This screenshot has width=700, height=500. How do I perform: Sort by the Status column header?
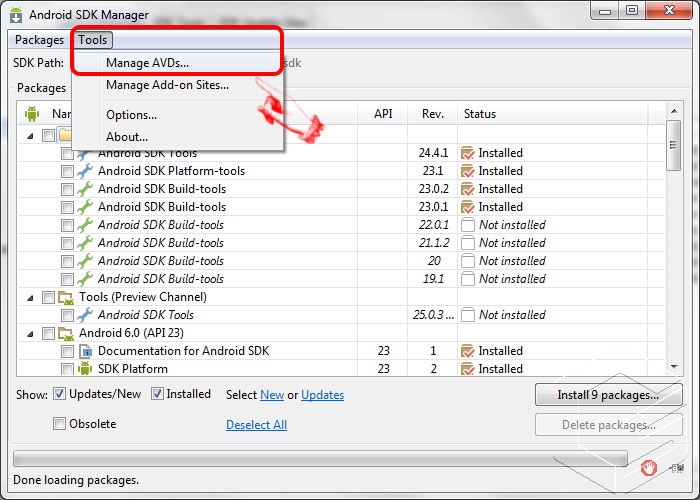click(x=553, y=114)
